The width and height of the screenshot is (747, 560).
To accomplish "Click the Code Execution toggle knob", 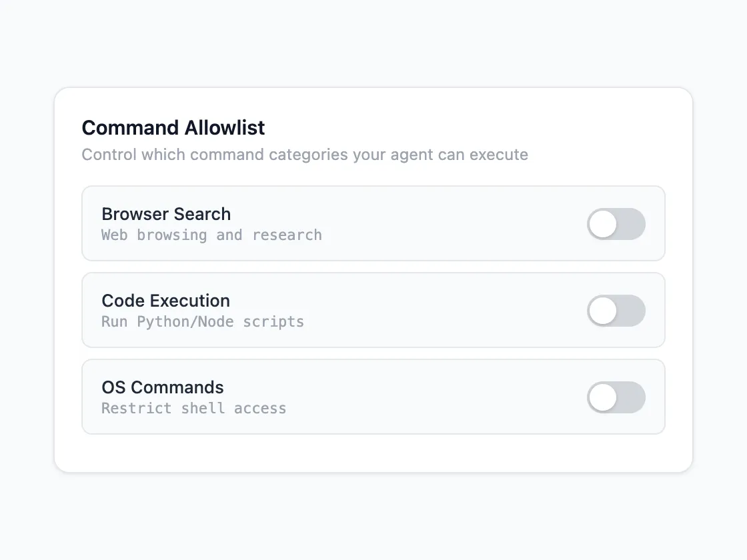I will click(x=602, y=311).
